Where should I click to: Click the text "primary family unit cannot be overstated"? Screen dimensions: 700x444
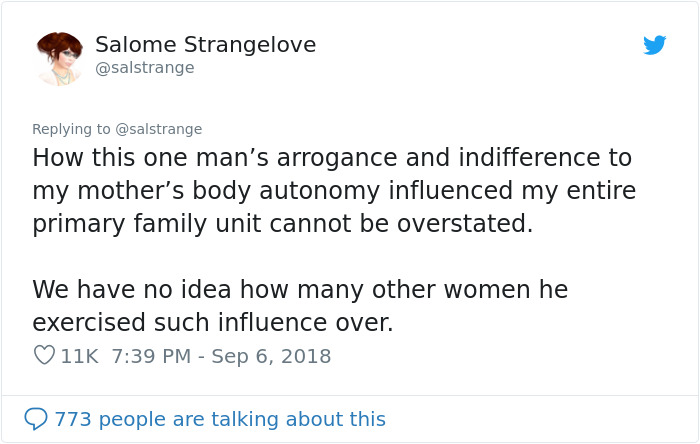coord(282,223)
